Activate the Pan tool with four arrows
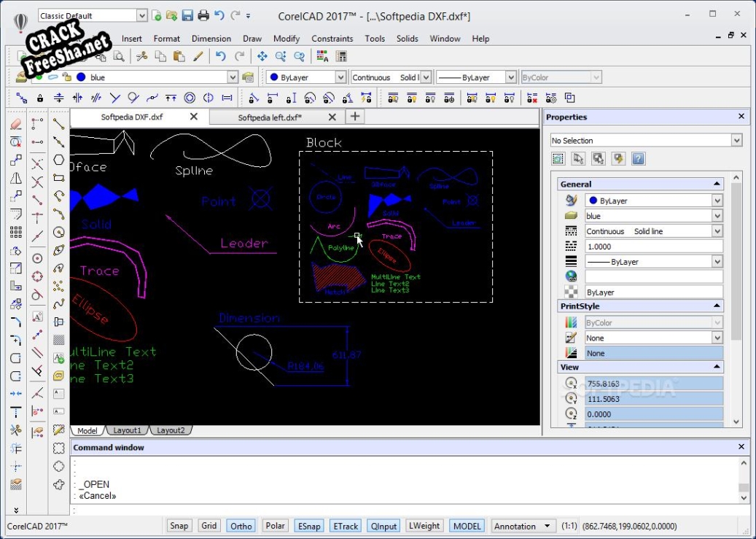The image size is (756, 539). (x=262, y=56)
